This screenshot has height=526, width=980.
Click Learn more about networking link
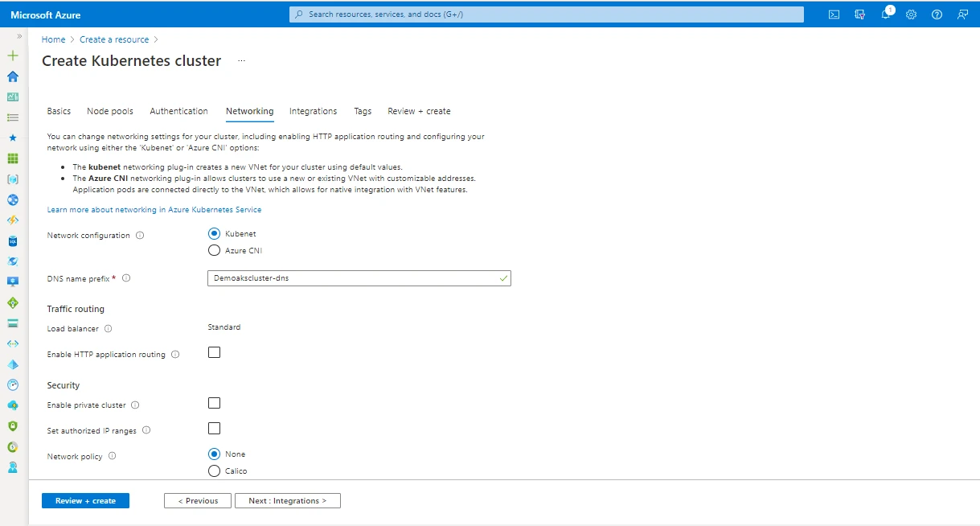154,209
